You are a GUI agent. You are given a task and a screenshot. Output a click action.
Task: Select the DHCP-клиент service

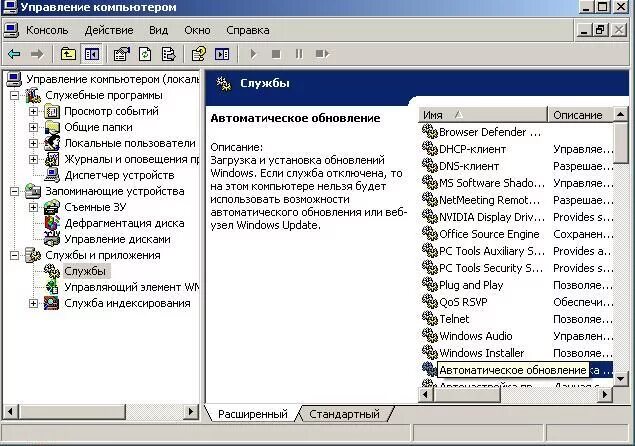(472, 149)
